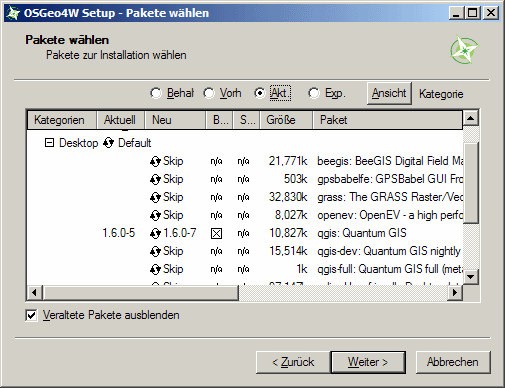505x388 pixels.
Task: Minimize the OSGeo4W Setup window
Action: (x=456, y=13)
